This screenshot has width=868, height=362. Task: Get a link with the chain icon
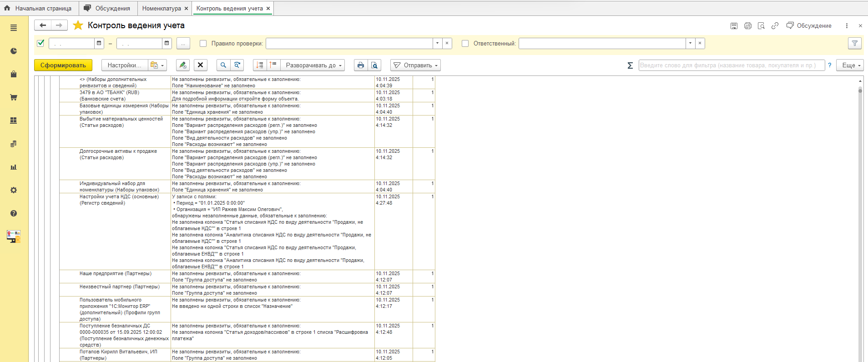tap(775, 26)
